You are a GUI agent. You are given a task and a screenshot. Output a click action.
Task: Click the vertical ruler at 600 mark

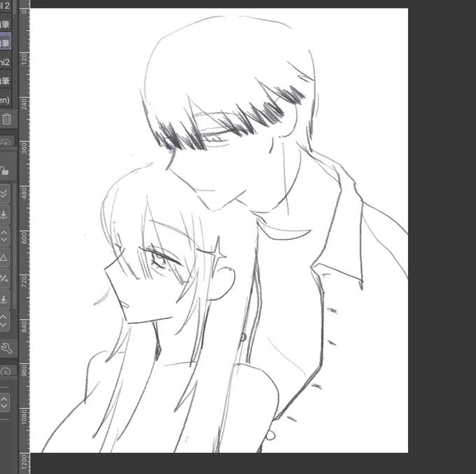(24, 238)
